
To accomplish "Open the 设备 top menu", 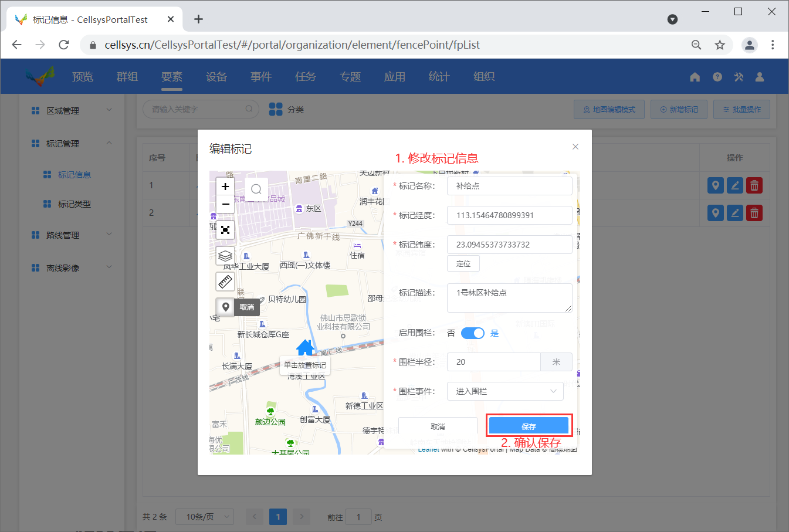I will click(216, 77).
